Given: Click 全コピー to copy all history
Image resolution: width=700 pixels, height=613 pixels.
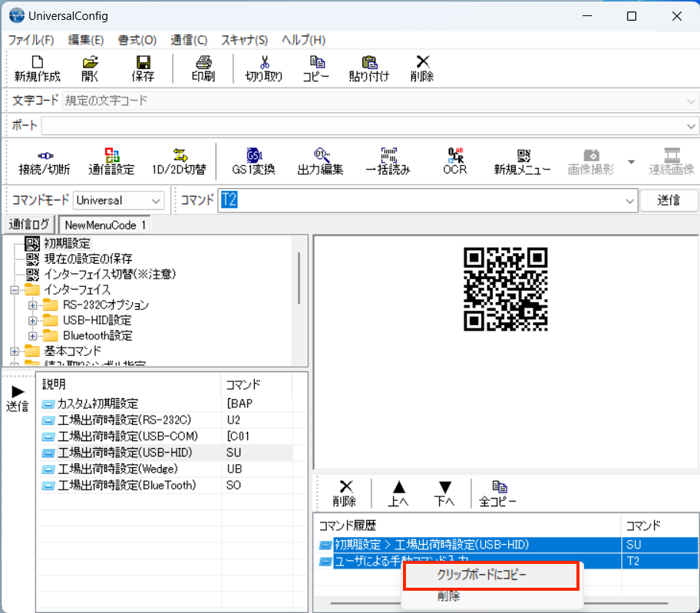Looking at the screenshot, I should click(x=500, y=493).
